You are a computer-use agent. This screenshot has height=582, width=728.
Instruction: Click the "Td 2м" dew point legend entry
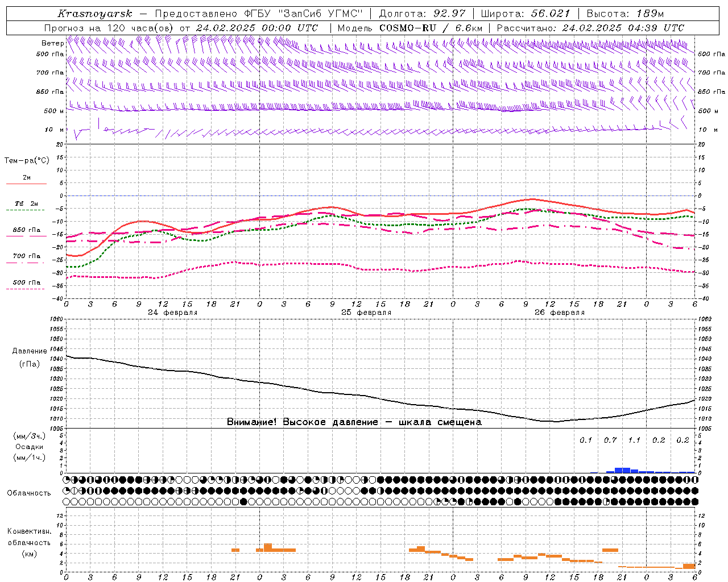point(27,203)
